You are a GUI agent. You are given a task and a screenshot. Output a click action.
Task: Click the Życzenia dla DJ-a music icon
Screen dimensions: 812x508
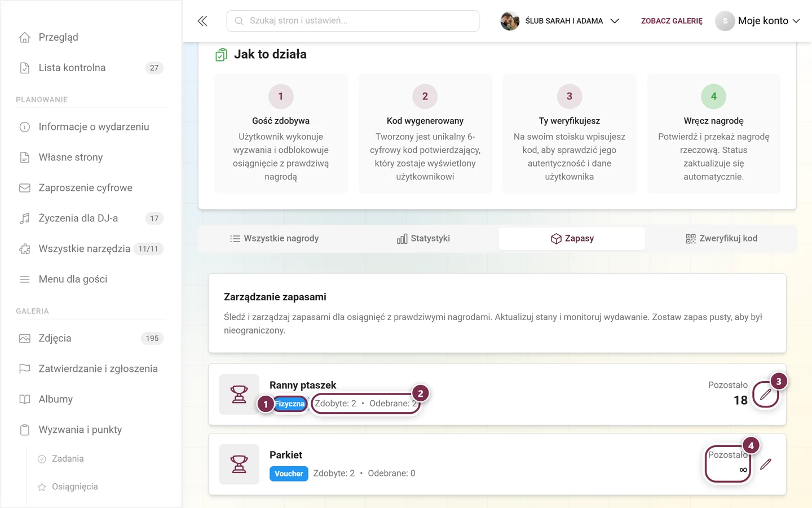[x=25, y=218]
